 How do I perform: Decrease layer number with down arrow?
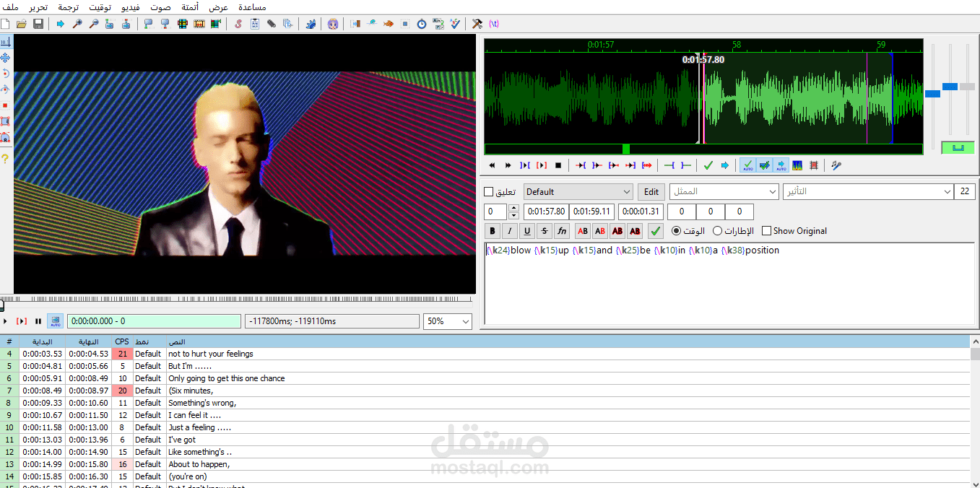point(513,215)
